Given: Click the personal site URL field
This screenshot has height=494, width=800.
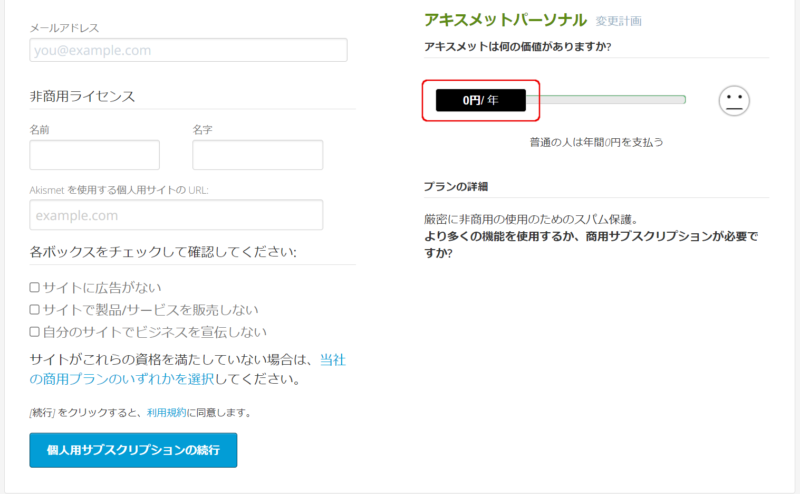Looking at the screenshot, I should click(x=176, y=215).
